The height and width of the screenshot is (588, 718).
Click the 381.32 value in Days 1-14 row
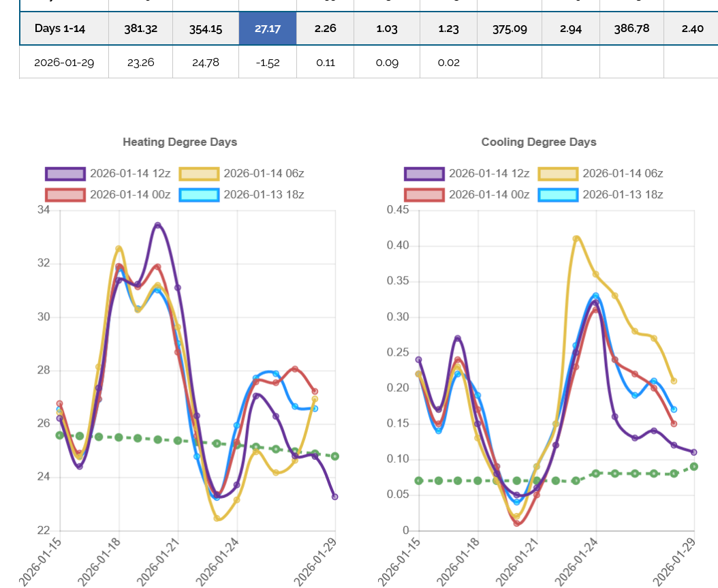(x=140, y=29)
